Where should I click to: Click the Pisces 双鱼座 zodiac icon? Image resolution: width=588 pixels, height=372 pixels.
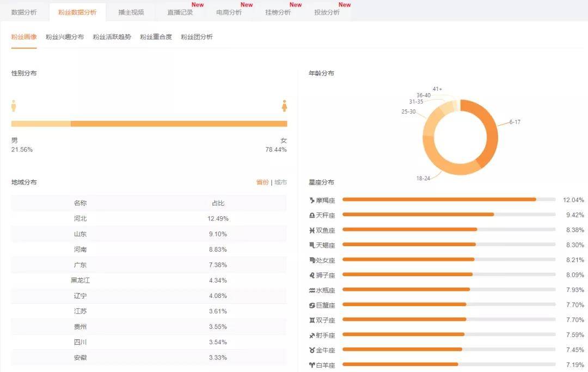312,230
